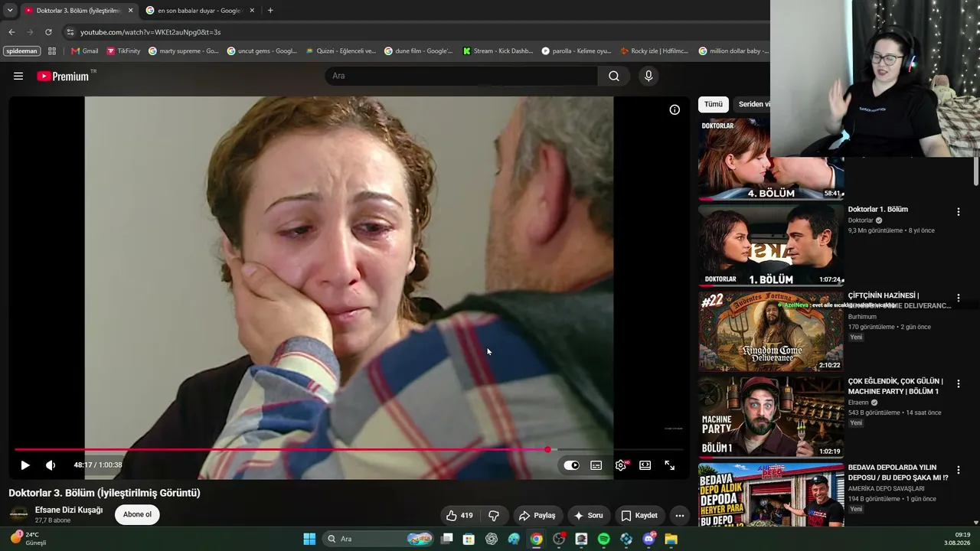Switch to theater mode
Image resolution: width=980 pixels, height=551 pixels.
(645, 465)
